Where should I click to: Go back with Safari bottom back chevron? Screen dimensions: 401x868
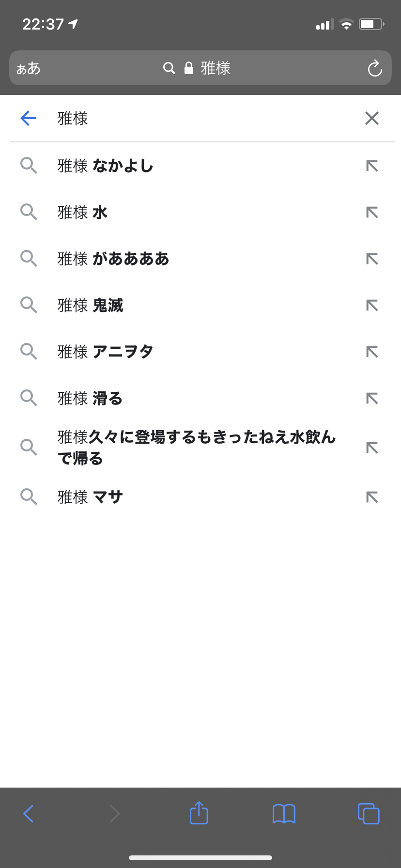point(29,814)
